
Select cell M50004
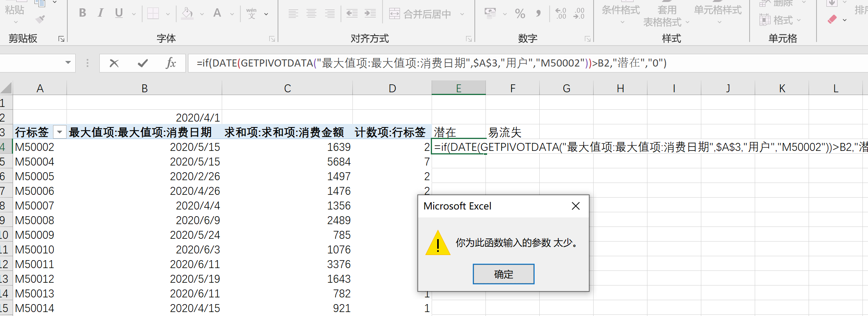pos(40,162)
